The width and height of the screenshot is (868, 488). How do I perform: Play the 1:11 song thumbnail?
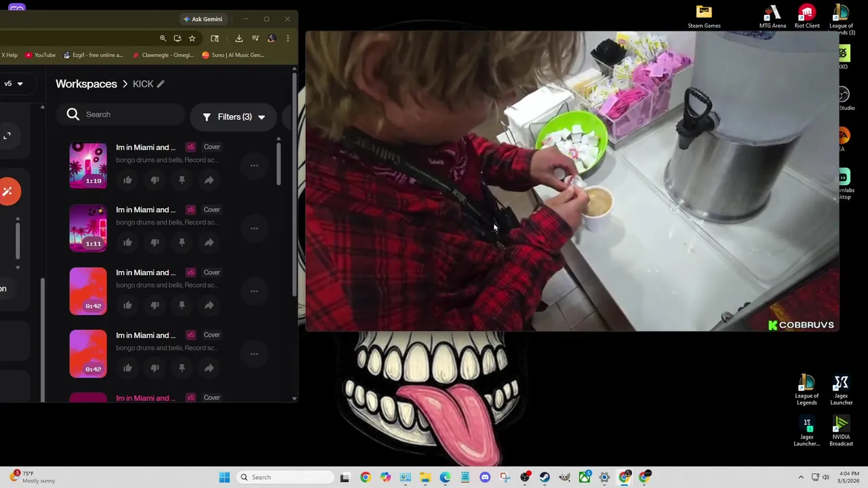tap(88, 228)
